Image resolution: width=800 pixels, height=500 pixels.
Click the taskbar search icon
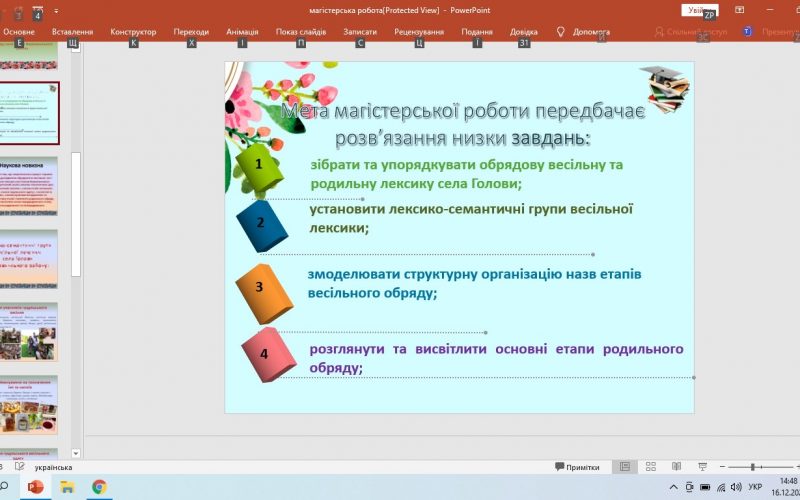(x=4, y=486)
